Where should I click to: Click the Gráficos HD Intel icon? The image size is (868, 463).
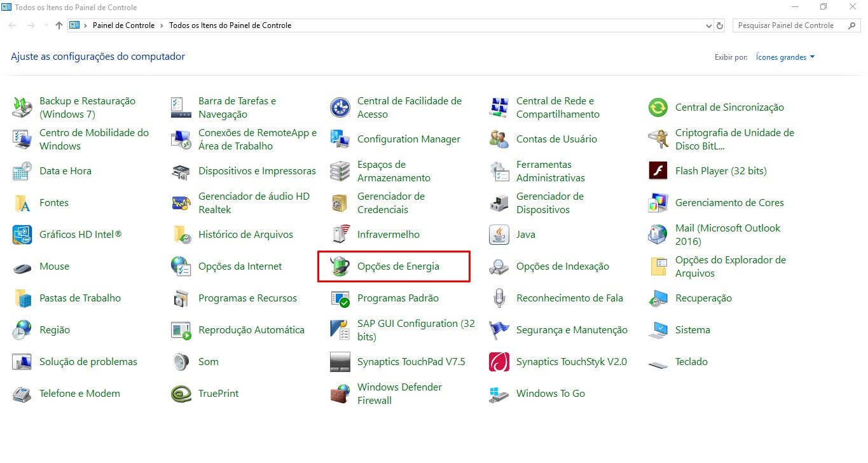[x=22, y=235]
